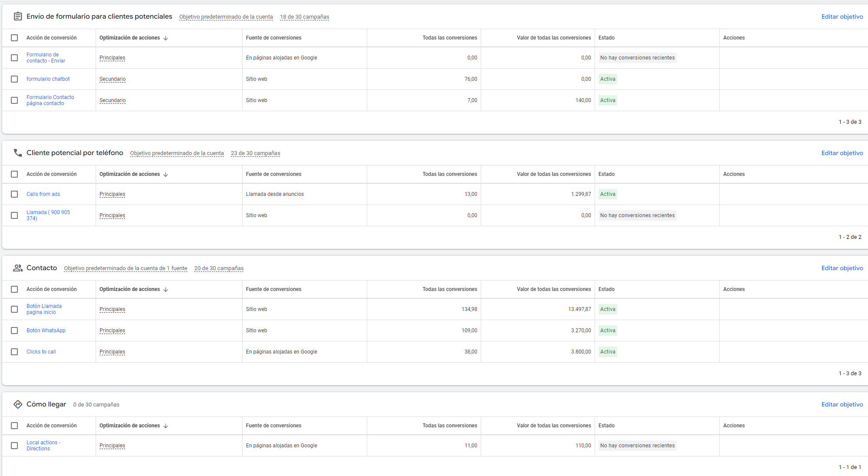Open the Formulario de contacto - Enviar conversion action
The height and width of the screenshot is (476, 868).
[46, 58]
